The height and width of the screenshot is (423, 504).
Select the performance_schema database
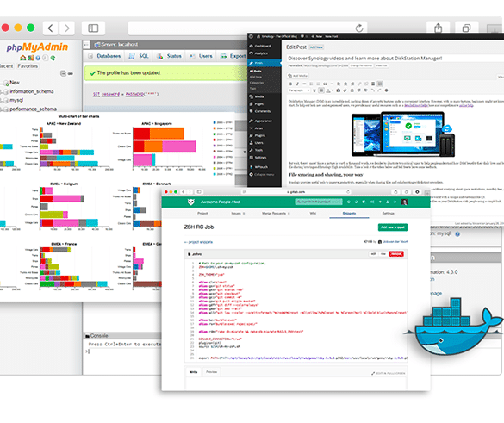click(33, 109)
